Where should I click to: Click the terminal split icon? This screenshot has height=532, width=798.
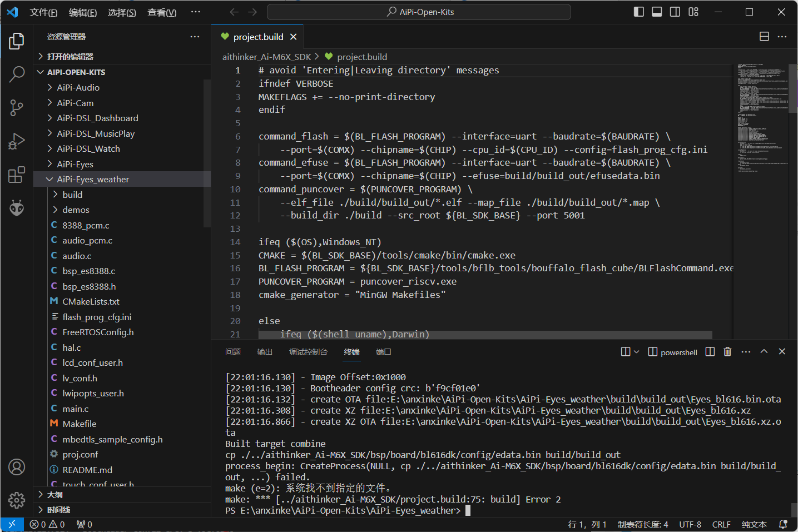click(710, 352)
